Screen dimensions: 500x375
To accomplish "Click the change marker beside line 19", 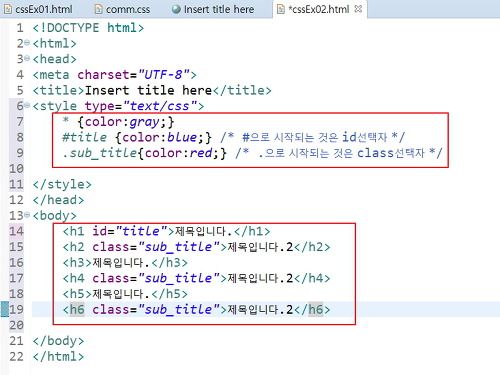I will 5,309.
